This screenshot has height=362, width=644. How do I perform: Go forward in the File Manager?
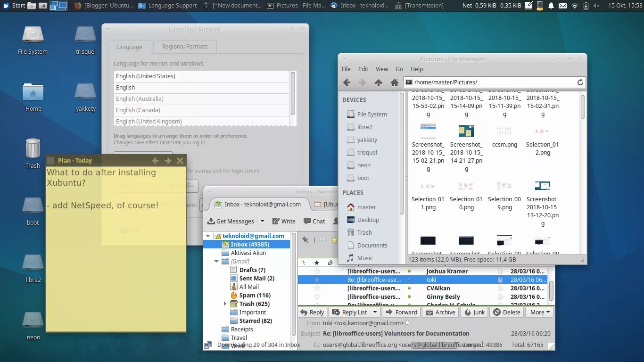(362, 82)
